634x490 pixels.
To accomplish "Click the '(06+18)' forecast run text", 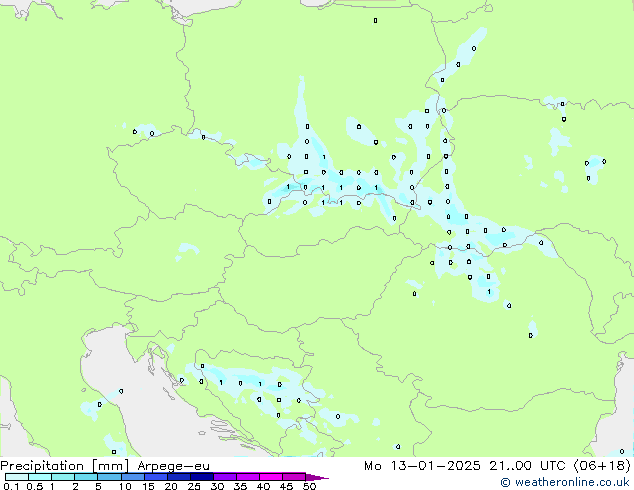I will pyautogui.click(x=602, y=466).
